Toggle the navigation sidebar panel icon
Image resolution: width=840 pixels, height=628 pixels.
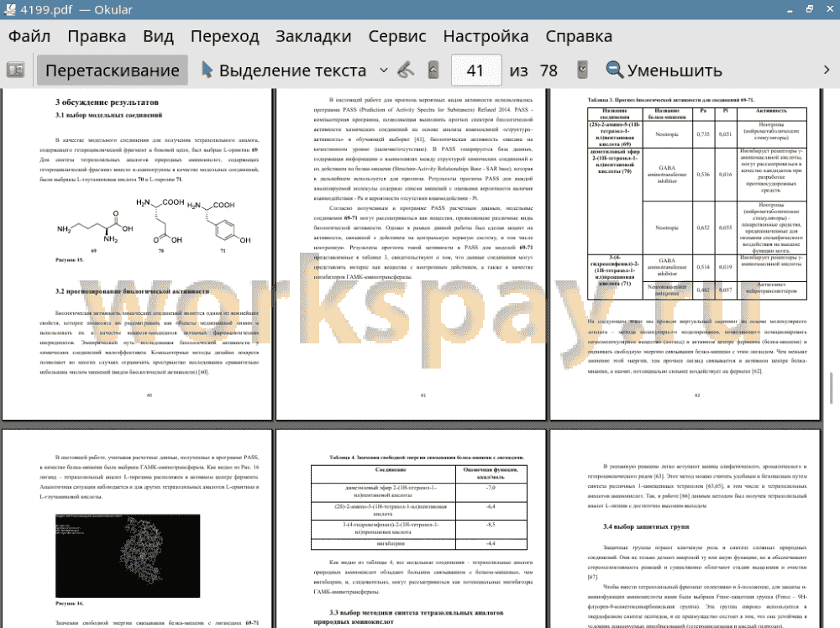(x=15, y=71)
